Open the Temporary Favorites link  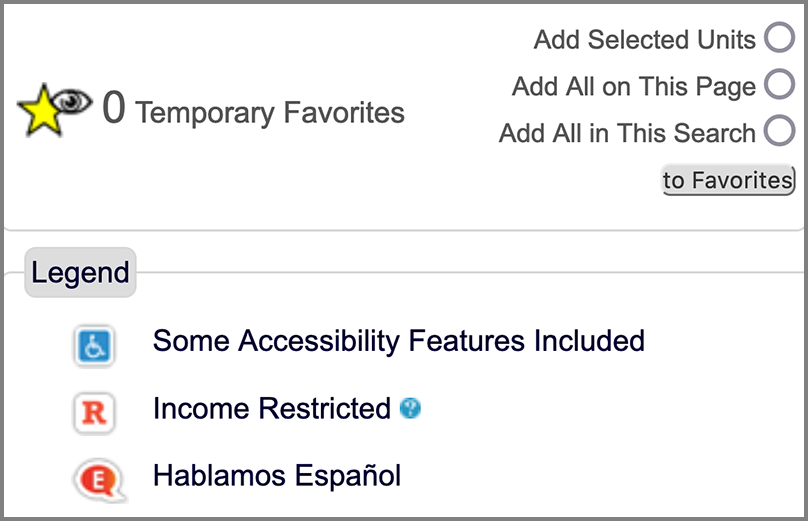(x=270, y=112)
